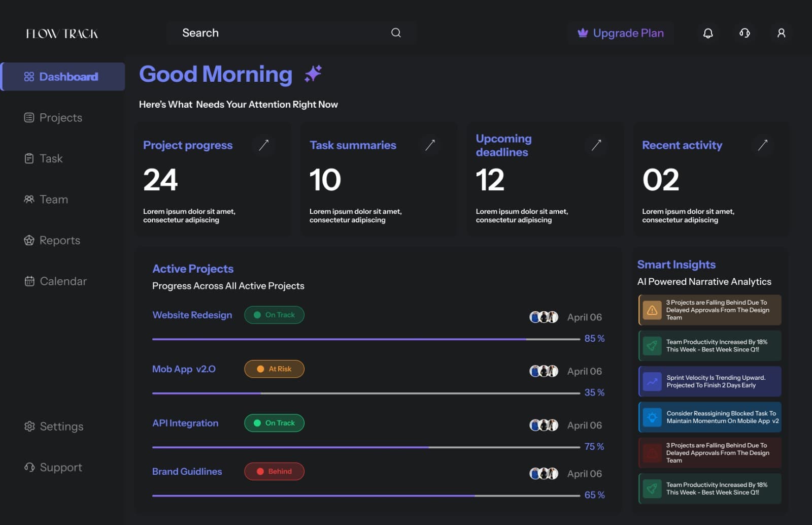Open the Settings menu item

pyautogui.click(x=54, y=426)
